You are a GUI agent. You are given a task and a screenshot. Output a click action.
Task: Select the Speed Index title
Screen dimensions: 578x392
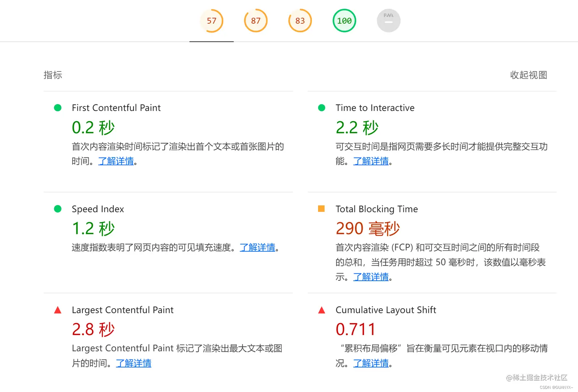point(98,209)
